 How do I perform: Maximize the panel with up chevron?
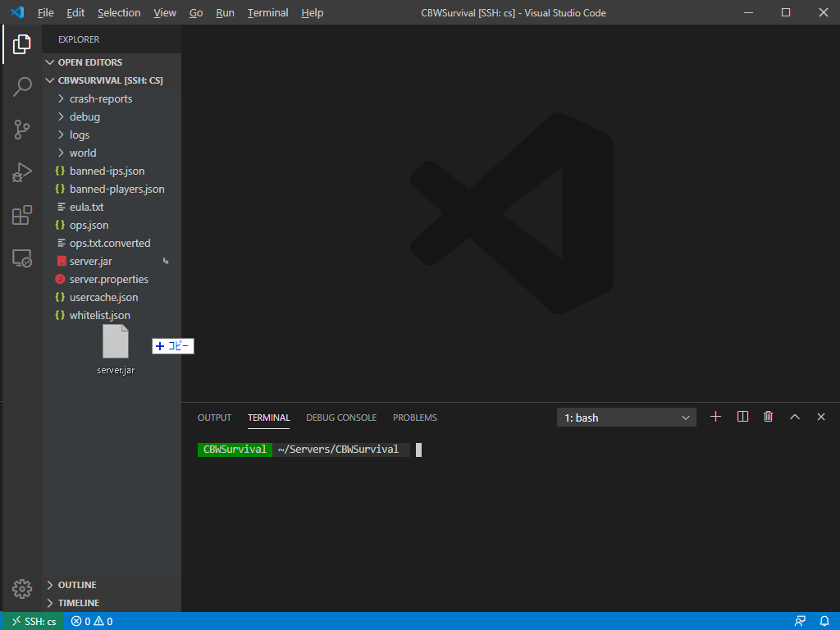click(x=794, y=417)
